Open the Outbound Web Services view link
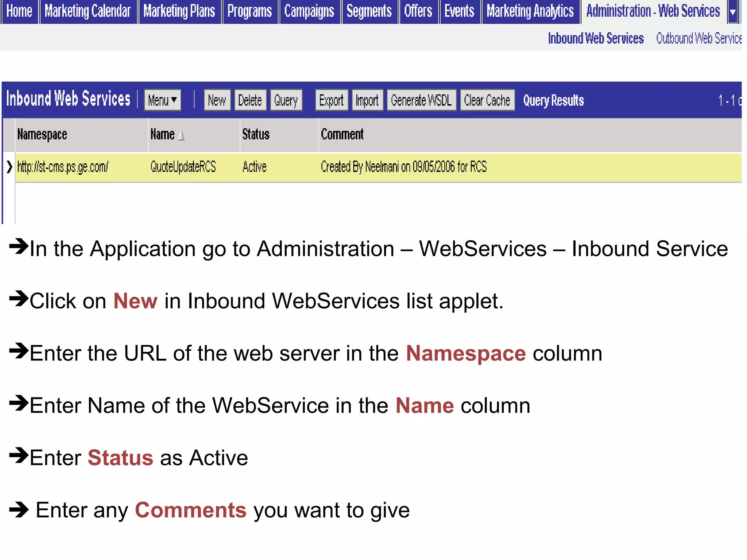Image resolution: width=747 pixels, height=560 pixels. (x=699, y=38)
